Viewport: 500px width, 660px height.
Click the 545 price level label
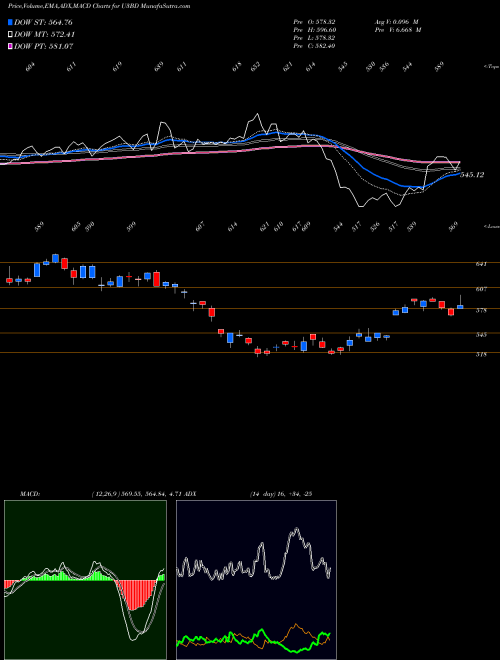(x=481, y=335)
